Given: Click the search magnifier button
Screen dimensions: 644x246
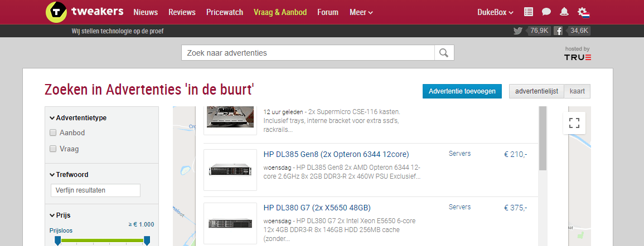Looking at the screenshot, I should point(444,52).
